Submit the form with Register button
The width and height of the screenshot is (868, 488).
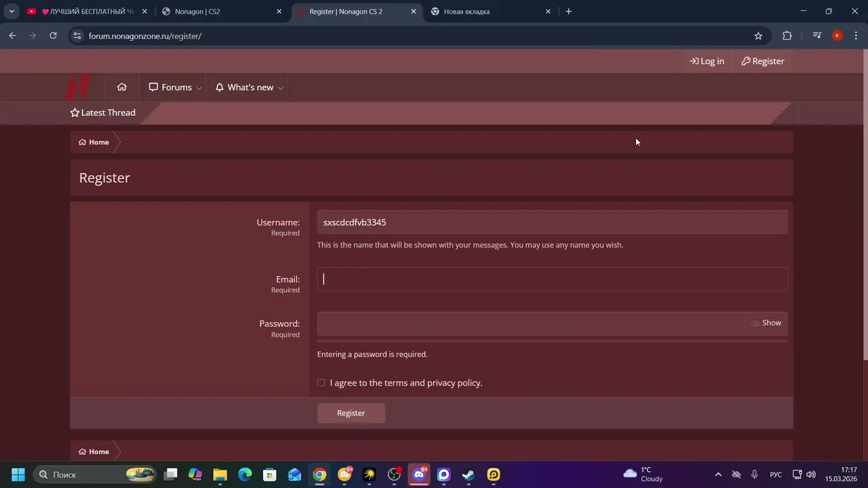click(351, 413)
